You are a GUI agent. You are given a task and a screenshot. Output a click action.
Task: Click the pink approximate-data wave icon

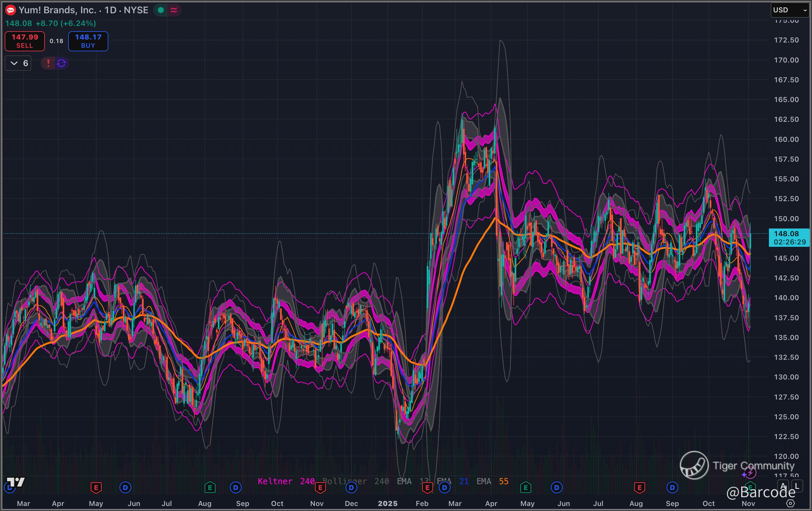point(174,10)
